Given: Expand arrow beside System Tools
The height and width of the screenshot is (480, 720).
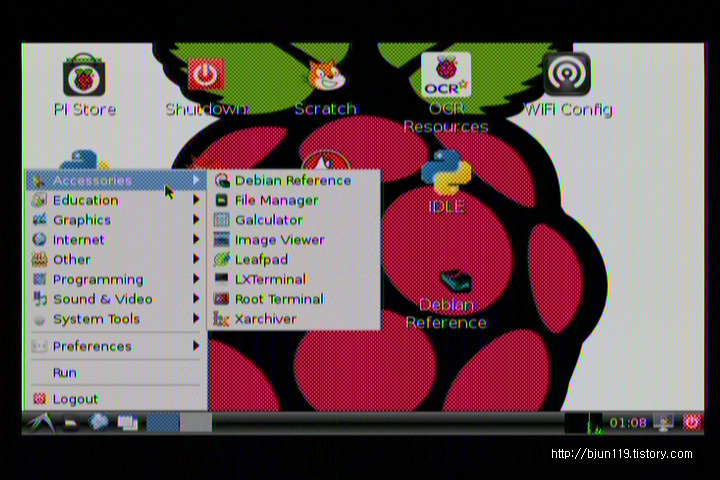Looking at the screenshot, I should click(196, 318).
